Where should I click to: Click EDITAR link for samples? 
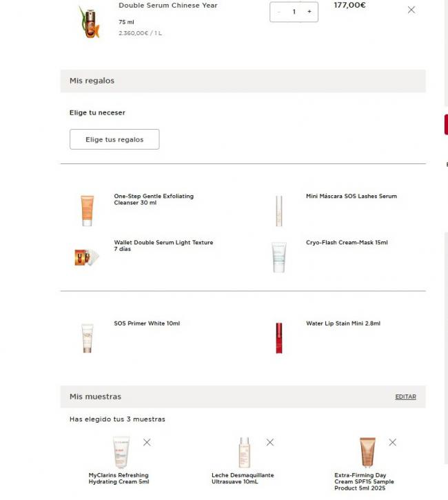click(x=405, y=397)
